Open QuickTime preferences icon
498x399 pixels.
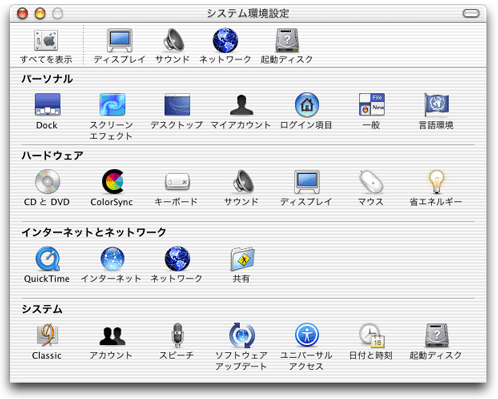coord(47,259)
